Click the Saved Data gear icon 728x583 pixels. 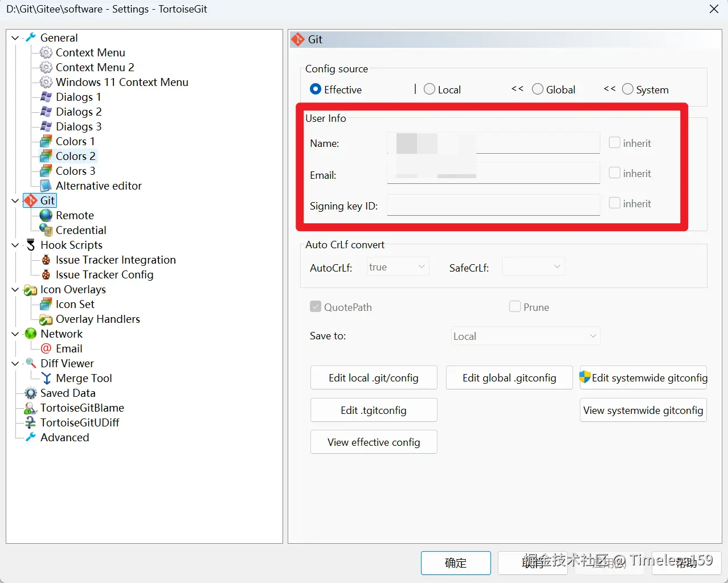(31, 393)
